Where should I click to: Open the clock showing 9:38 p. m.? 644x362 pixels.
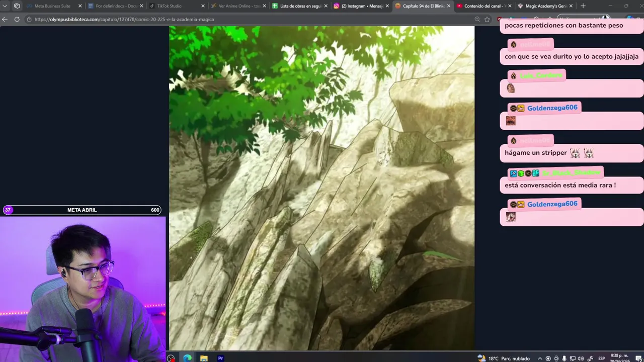point(619,358)
